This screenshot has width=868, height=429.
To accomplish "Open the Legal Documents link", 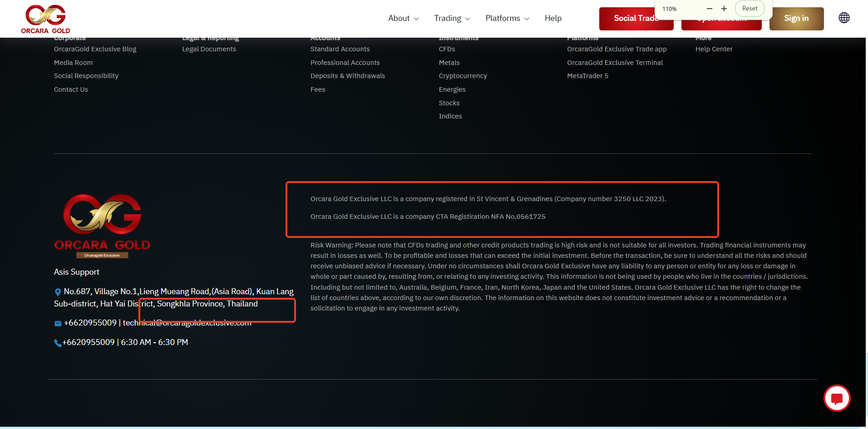I will point(209,49).
